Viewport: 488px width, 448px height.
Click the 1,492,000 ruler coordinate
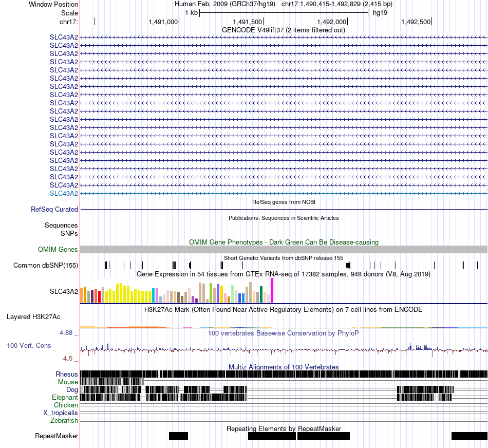pyautogui.click(x=331, y=22)
